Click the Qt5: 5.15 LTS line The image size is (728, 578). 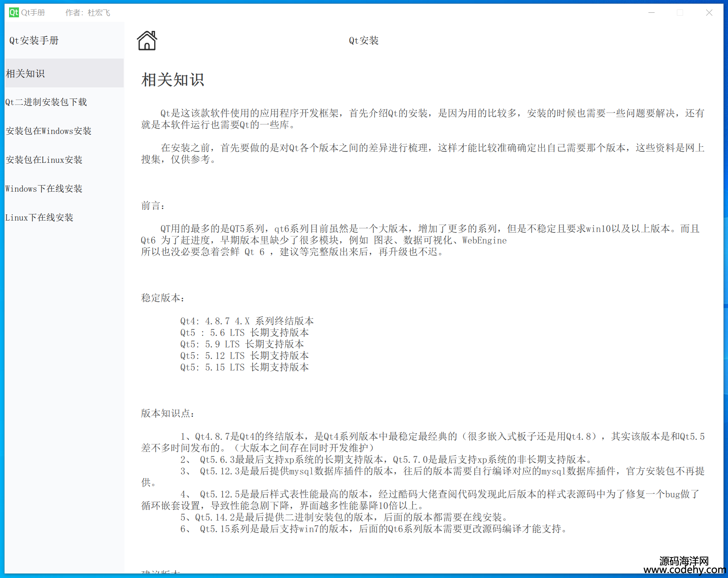pyautogui.click(x=244, y=367)
